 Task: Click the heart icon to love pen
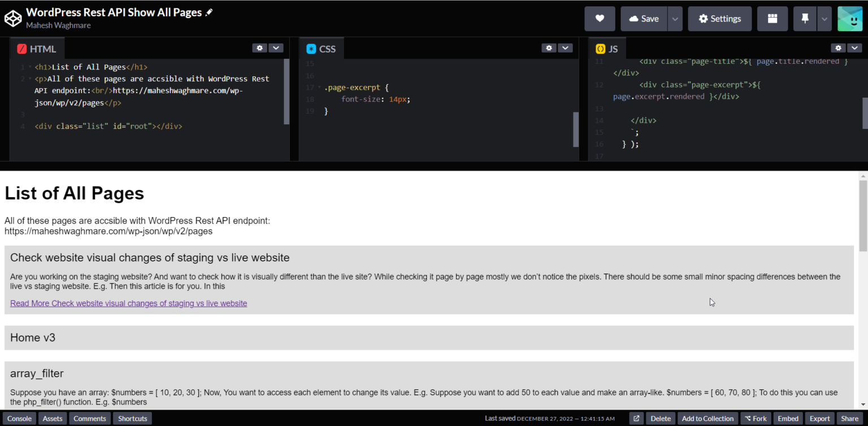(600, 19)
